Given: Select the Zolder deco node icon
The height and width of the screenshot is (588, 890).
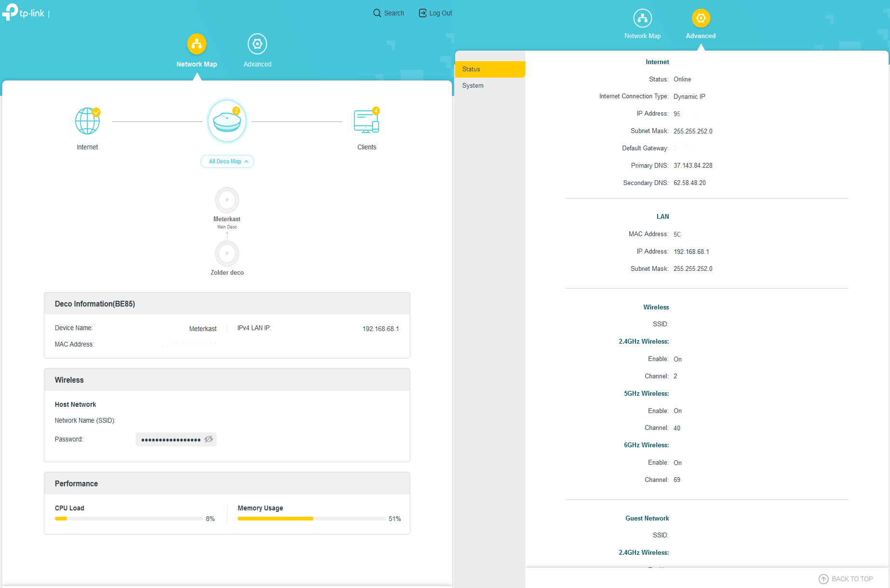Looking at the screenshot, I should (x=227, y=253).
